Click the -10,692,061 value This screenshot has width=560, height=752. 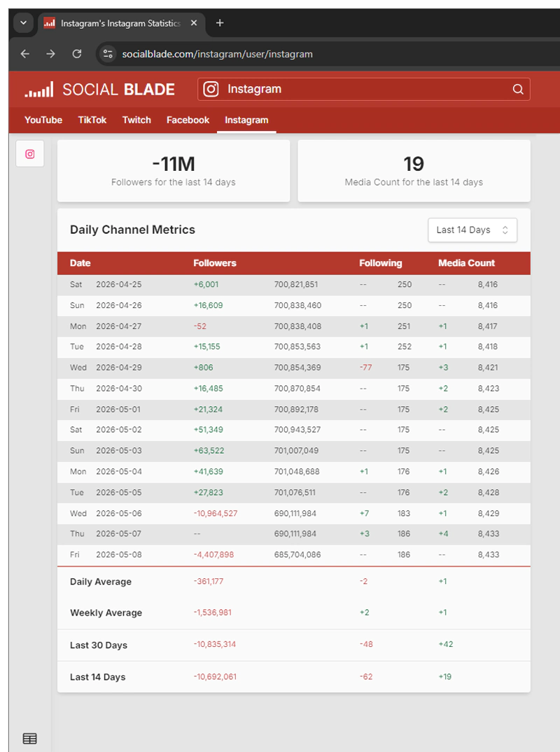click(x=216, y=676)
